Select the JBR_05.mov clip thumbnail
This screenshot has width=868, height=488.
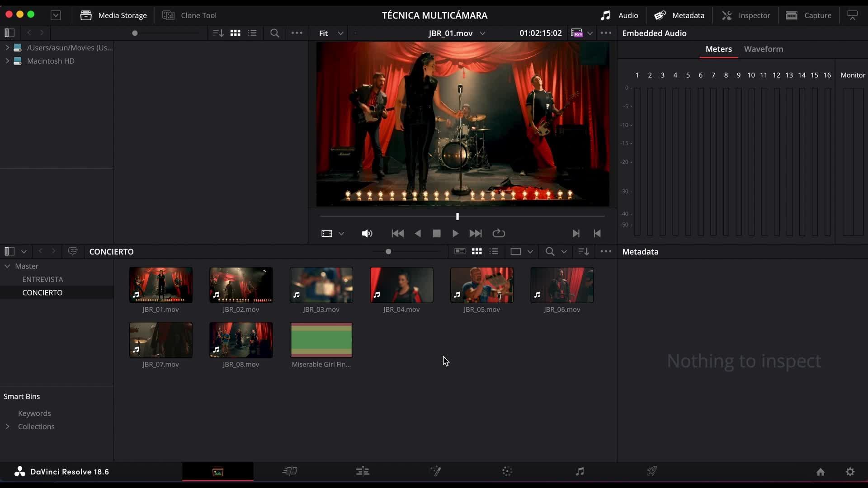pyautogui.click(x=481, y=285)
